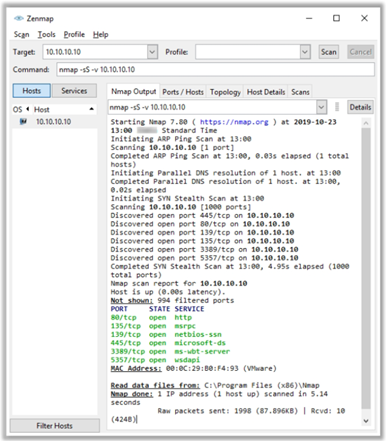Click 'Nmap scan report for 10.10.10.10' line

tap(179, 283)
